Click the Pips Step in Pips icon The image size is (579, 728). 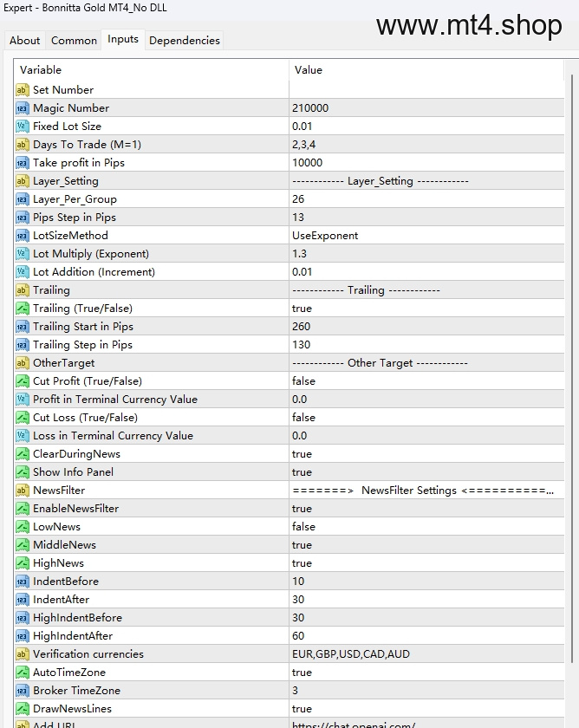coord(23,218)
